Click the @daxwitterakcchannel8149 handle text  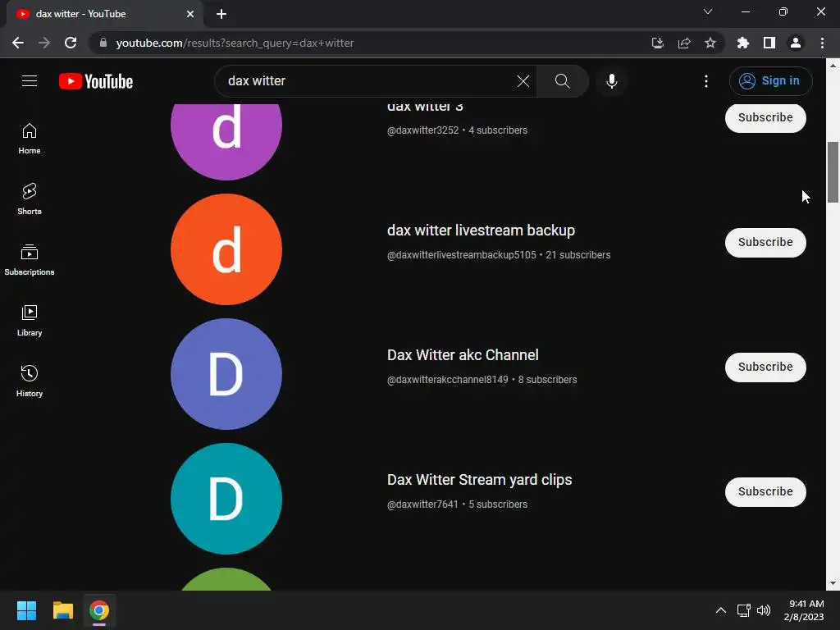click(x=447, y=380)
